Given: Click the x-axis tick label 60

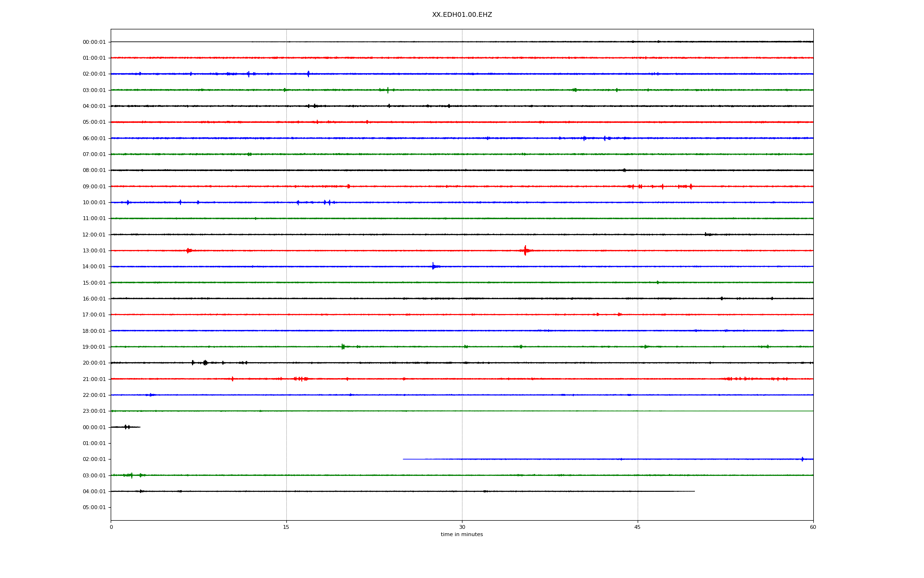Looking at the screenshot, I should tap(812, 527).
